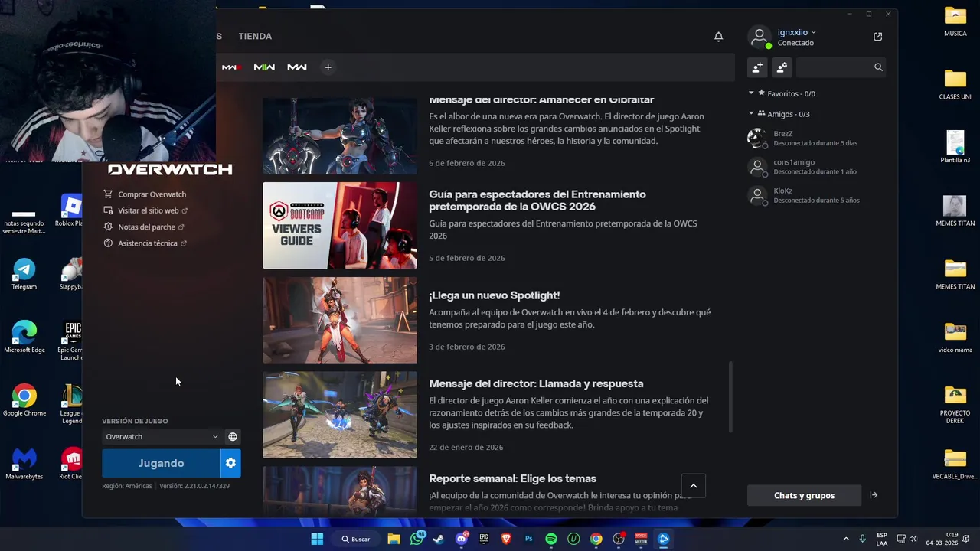Open headline Guía para espectadores del Entrenamiento
Viewport: 980px width, 551px height.
pos(537,201)
